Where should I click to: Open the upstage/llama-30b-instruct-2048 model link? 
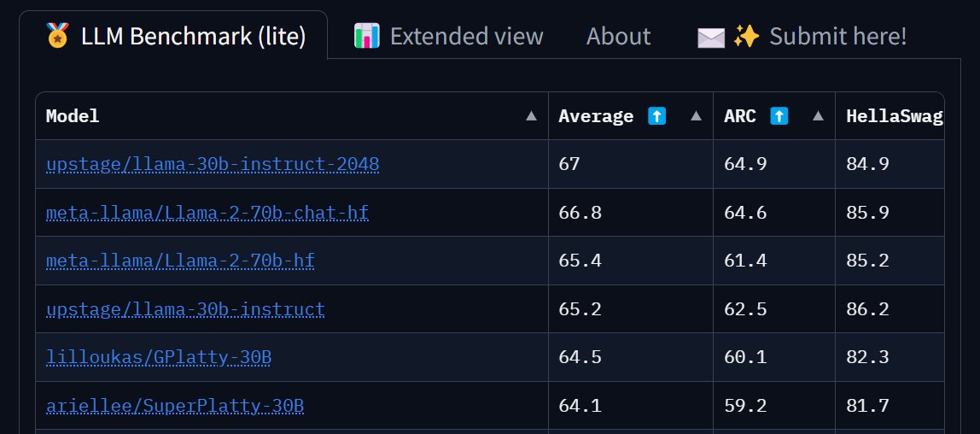(x=213, y=165)
